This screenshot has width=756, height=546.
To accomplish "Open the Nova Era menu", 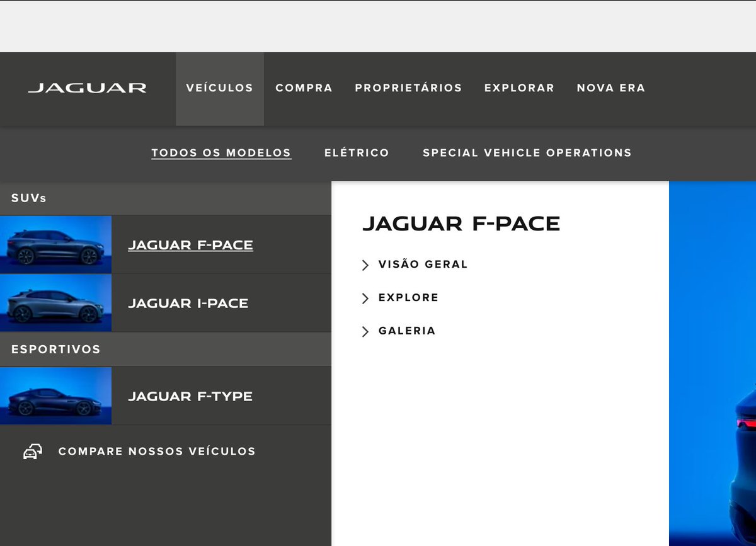I will [x=611, y=89].
